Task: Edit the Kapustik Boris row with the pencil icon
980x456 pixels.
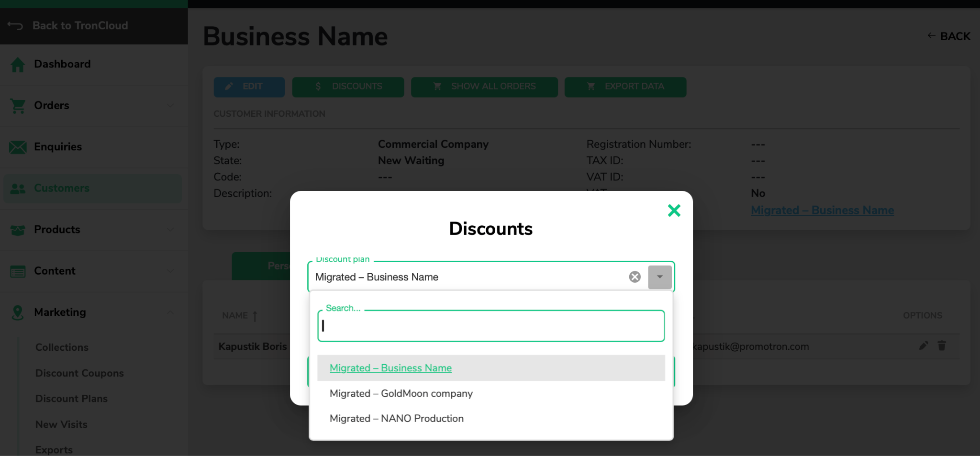Action: [924, 346]
